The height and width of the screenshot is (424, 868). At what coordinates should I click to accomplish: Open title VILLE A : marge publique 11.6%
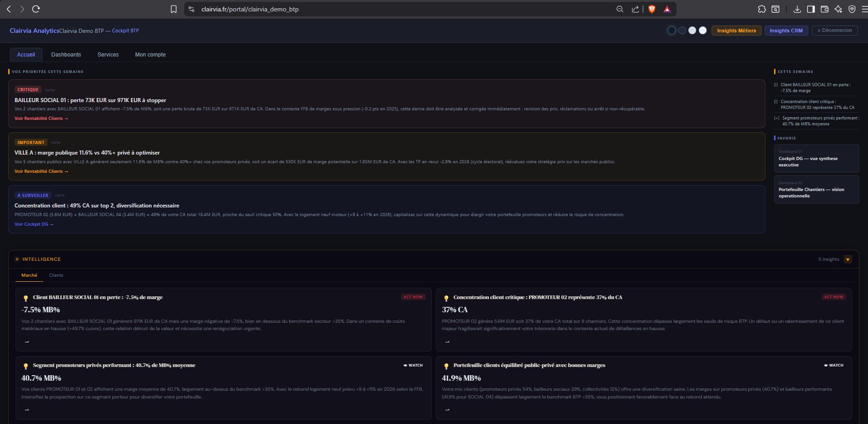[x=87, y=153]
